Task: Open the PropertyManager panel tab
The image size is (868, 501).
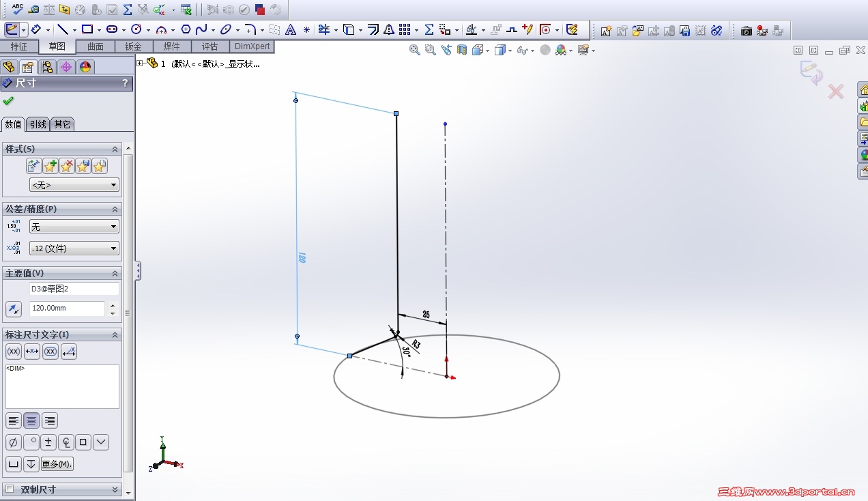Action: pos(27,66)
